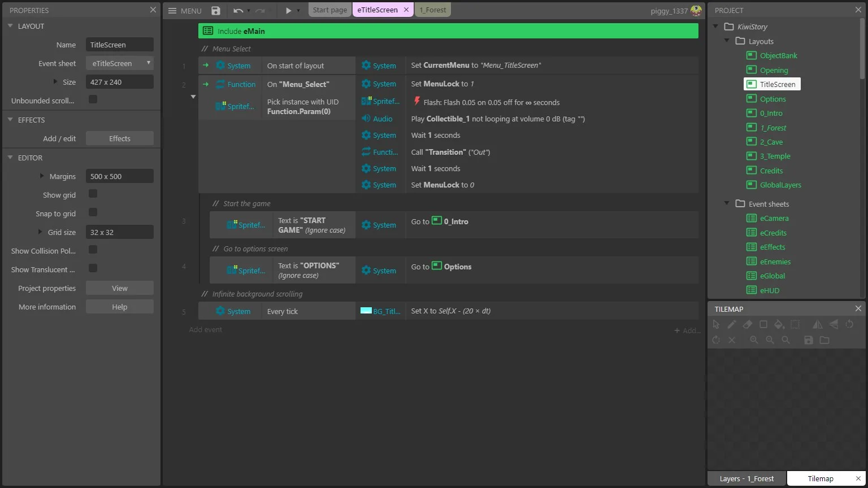Click Add event link
The image size is (868, 488).
(x=206, y=329)
